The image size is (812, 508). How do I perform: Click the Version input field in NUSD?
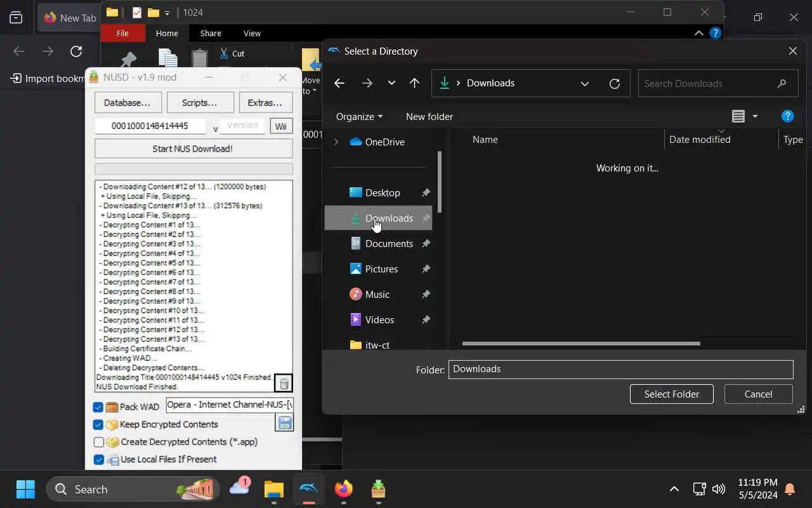pos(242,126)
